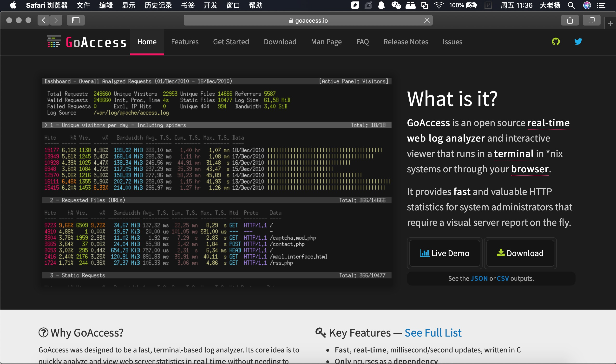Click the Safari share icon
Screen dimensions: 616x364
(x=570, y=20)
